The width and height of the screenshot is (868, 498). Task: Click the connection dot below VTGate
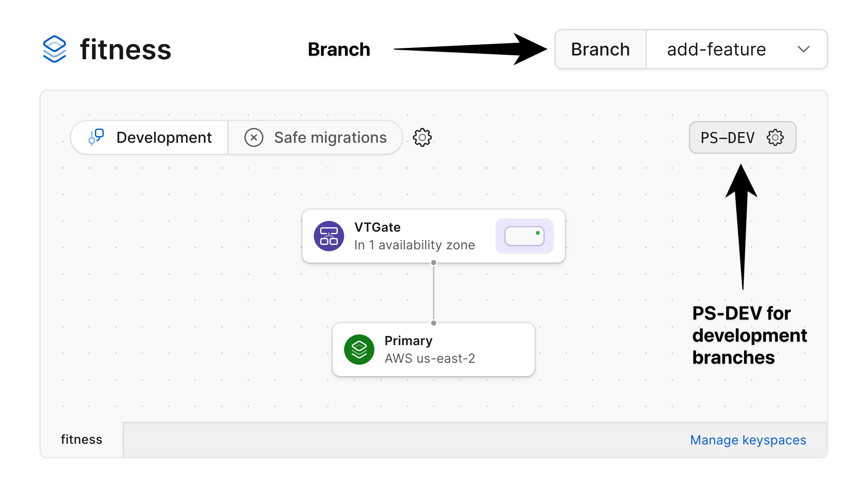[434, 262]
